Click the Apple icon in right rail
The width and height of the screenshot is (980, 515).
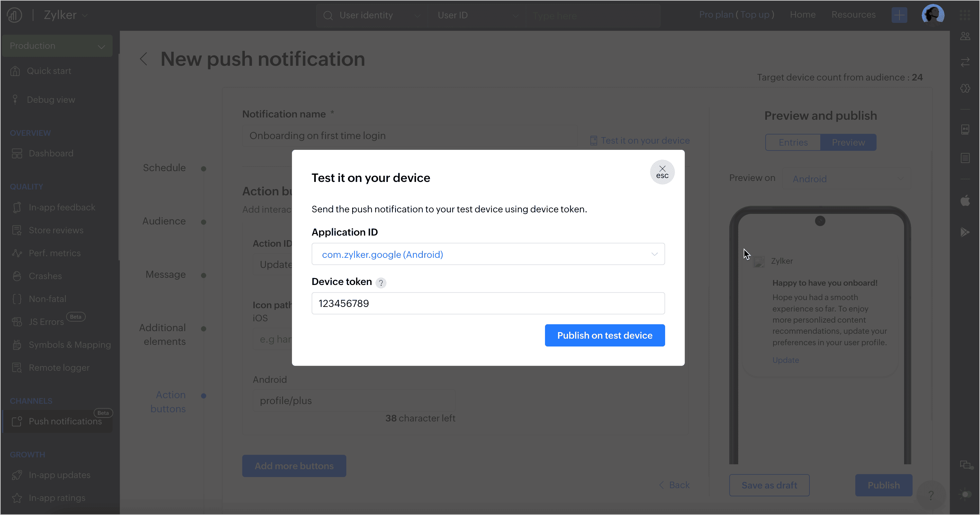click(965, 200)
